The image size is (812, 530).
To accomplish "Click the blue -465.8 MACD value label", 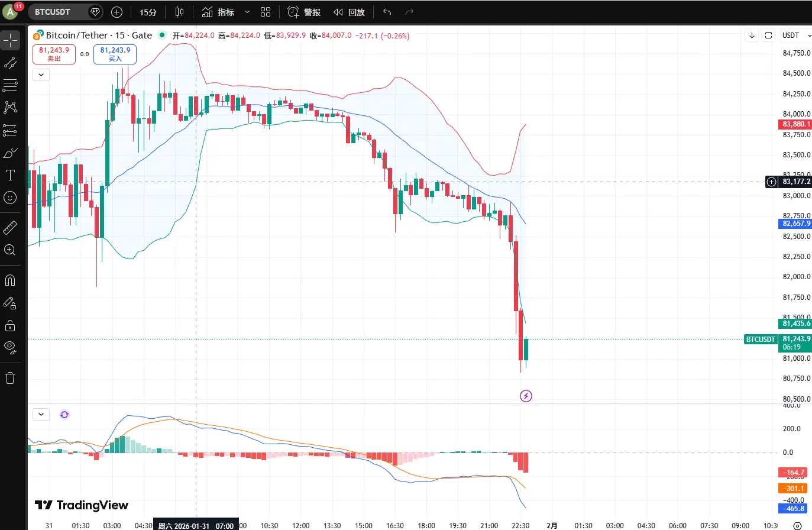I will [794, 509].
